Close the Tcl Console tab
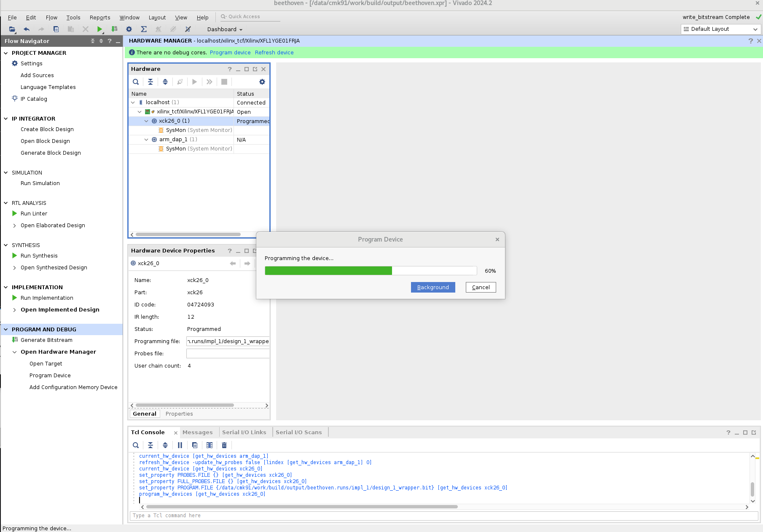The width and height of the screenshot is (763, 532). click(x=176, y=433)
